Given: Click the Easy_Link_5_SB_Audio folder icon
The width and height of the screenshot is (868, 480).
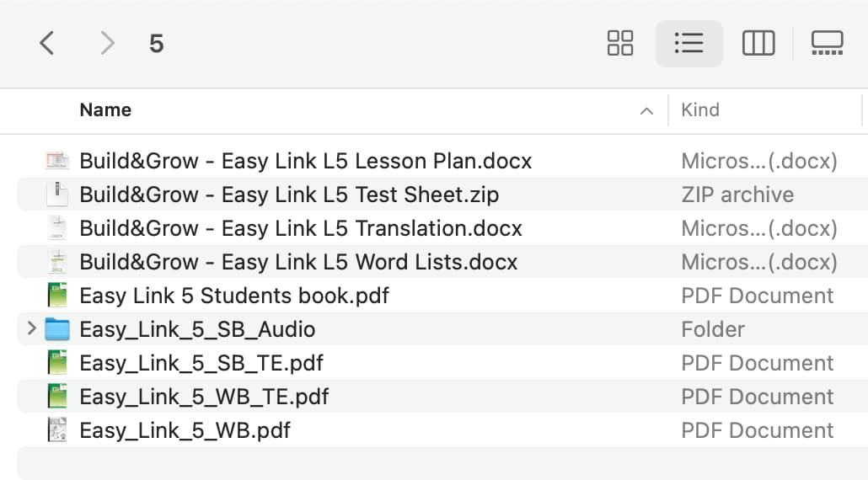Looking at the screenshot, I should tap(57, 329).
